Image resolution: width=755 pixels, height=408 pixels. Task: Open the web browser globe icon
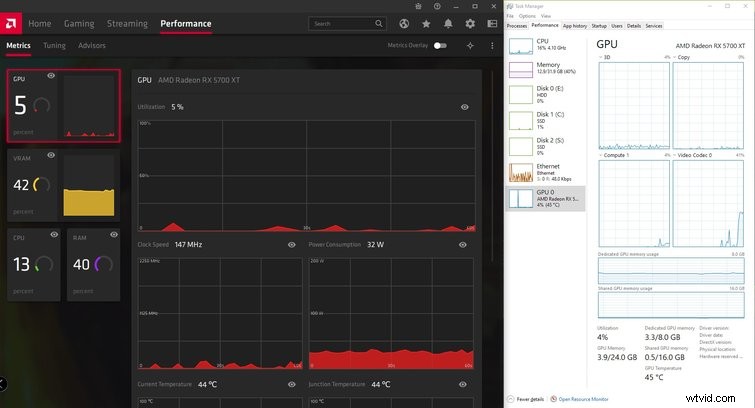pyautogui.click(x=404, y=24)
